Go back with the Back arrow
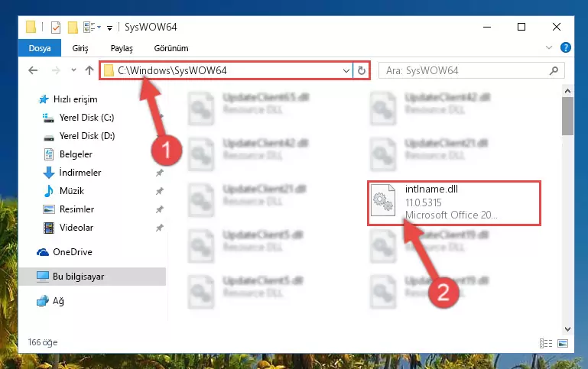The width and height of the screenshot is (588, 369). tap(33, 70)
